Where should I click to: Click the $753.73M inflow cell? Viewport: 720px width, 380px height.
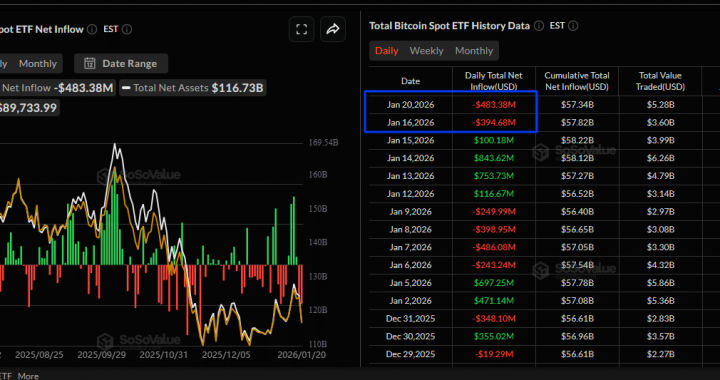(x=494, y=176)
